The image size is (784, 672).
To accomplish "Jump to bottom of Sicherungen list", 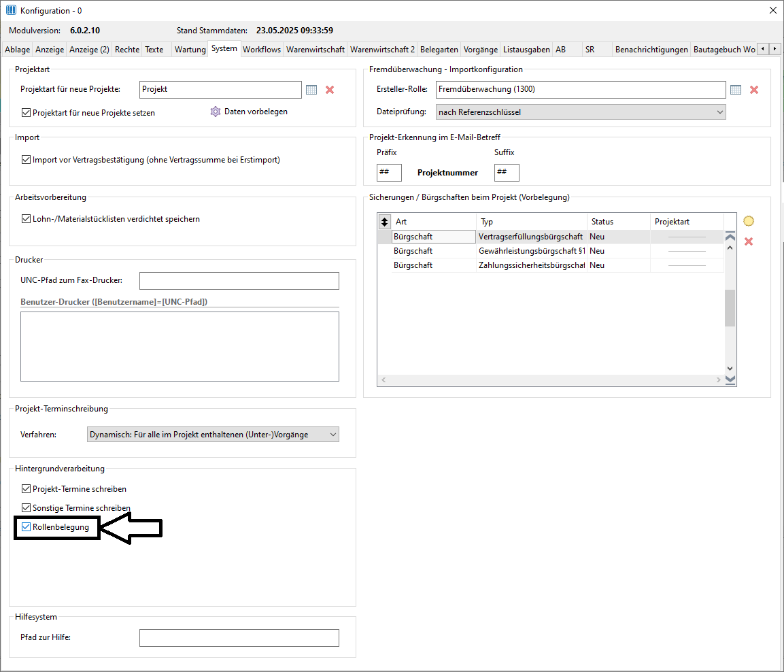I will pyautogui.click(x=730, y=380).
